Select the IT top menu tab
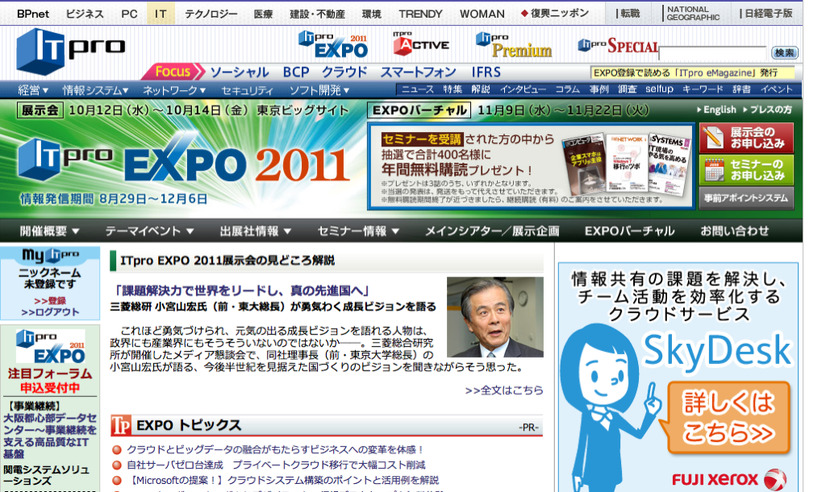This screenshot has height=492, width=826. click(x=161, y=14)
